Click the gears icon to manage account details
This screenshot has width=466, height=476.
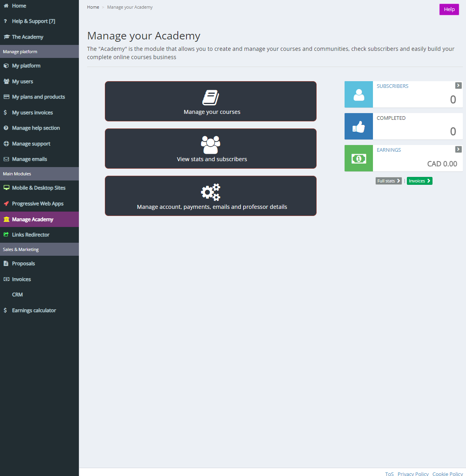pyautogui.click(x=211, y=192)
